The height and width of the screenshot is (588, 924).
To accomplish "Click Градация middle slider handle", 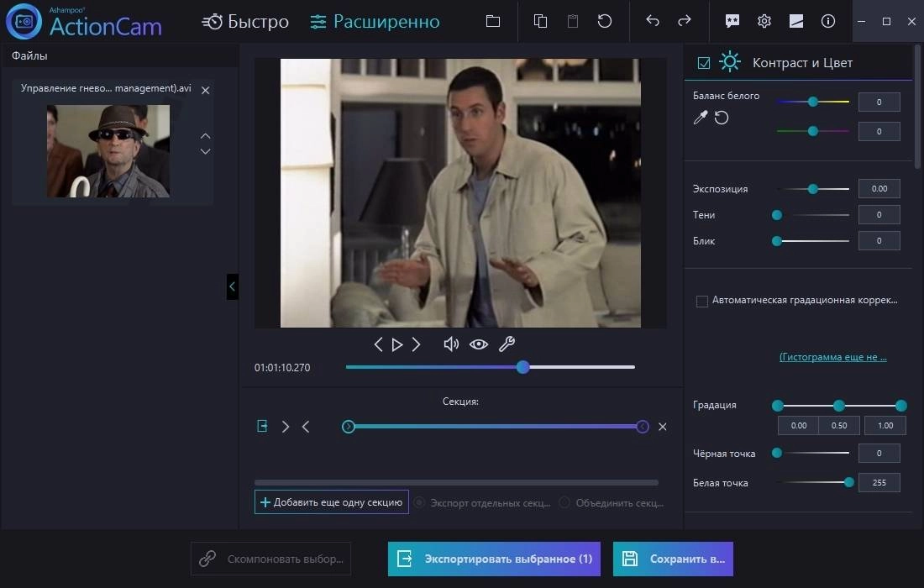I will [x=838, y=406].
